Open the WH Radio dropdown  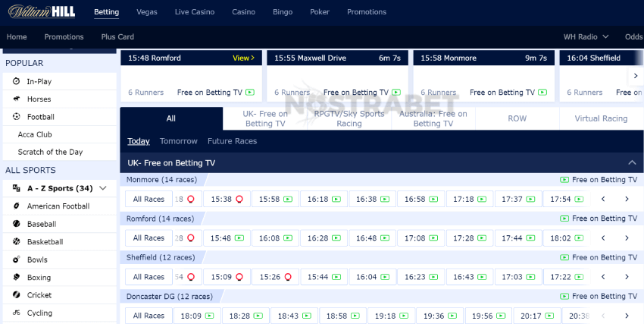coord(586,36)
